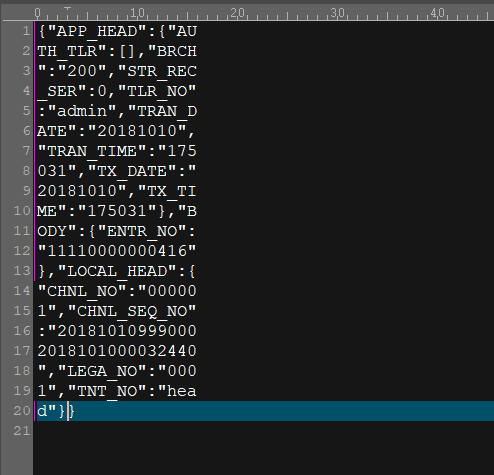This screenshot has height=475, width=494.
Task: Click the value "175031" on line 10
Action: click(117, 211)
